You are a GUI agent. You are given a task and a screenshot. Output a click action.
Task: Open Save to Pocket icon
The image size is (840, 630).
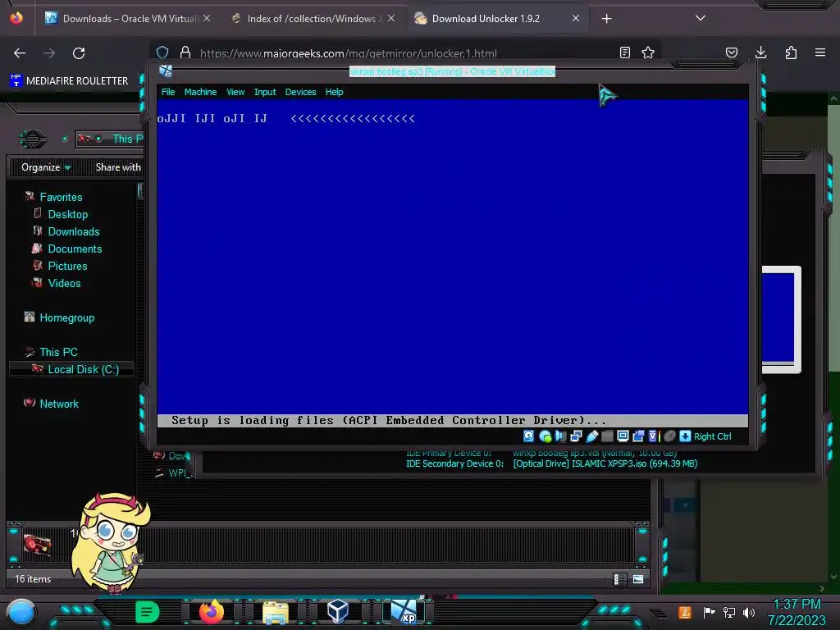coord(732,52)
